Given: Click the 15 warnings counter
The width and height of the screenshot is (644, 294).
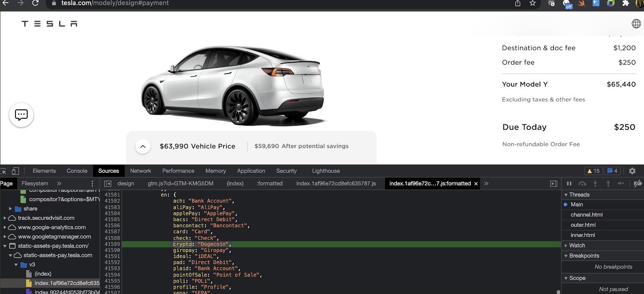Looking at the screenshot, I should coord(593,171).
